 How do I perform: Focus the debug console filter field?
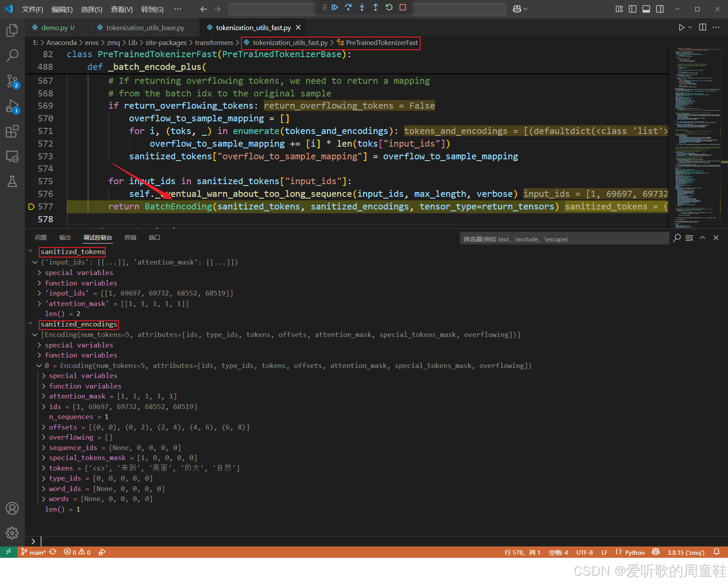coord(564,239)
